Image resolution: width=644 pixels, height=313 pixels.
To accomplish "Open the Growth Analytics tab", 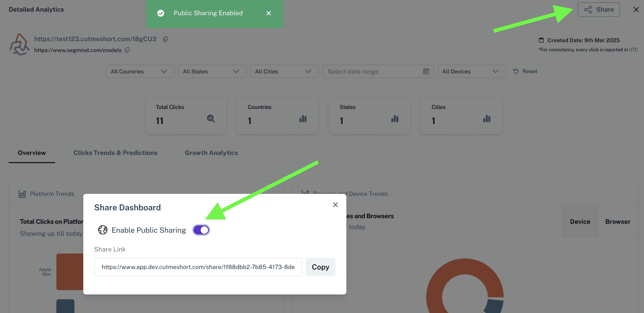I will point(211,153).
